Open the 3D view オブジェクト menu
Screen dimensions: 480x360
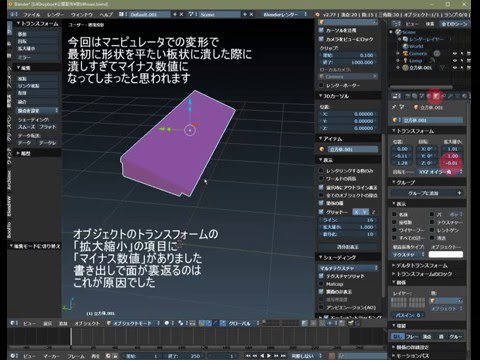point(87,323)
